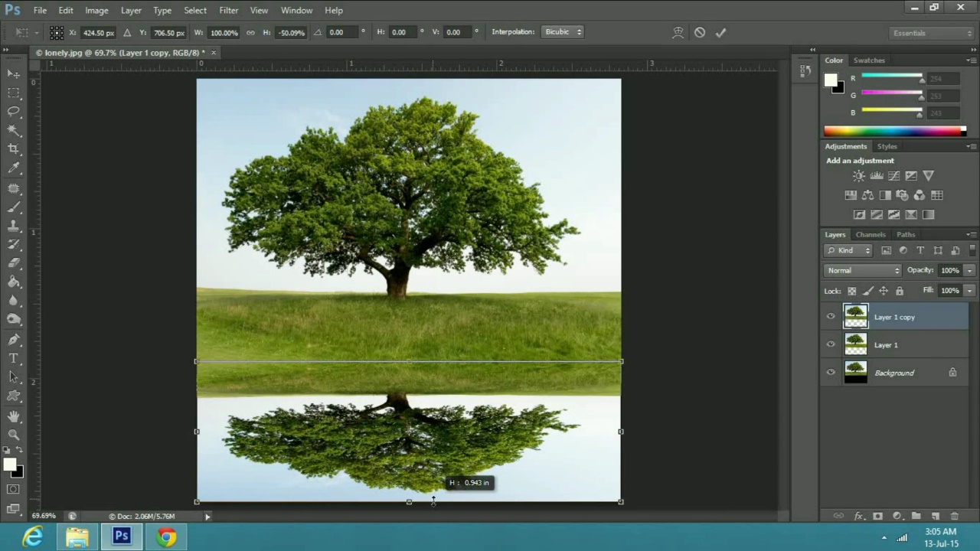Screen dimensions: 980x551
Task: Click the foreground color swatch in Color panel
Action: (831, 80)
